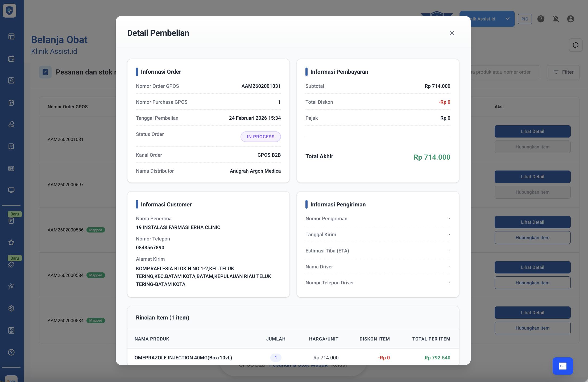
Task: Close the Detail Pembelian dialog
Action: point(452,33)
